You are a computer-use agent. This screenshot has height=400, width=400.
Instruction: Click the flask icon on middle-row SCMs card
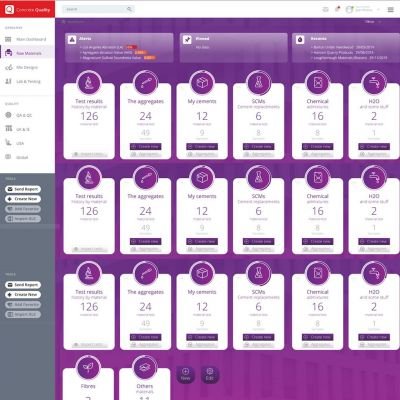(x=259, y=177)
